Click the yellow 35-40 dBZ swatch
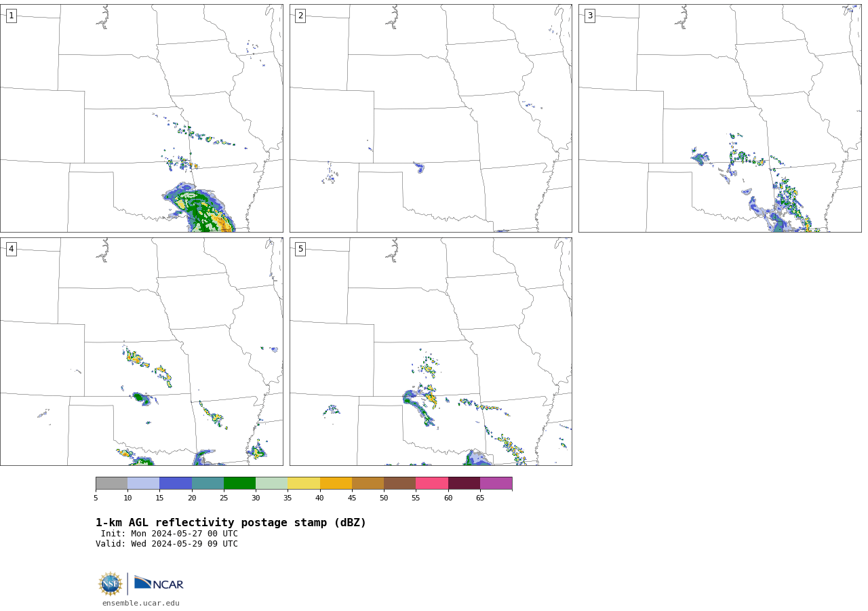This screenshot has height=611, width=868. [x=304, y=483]
